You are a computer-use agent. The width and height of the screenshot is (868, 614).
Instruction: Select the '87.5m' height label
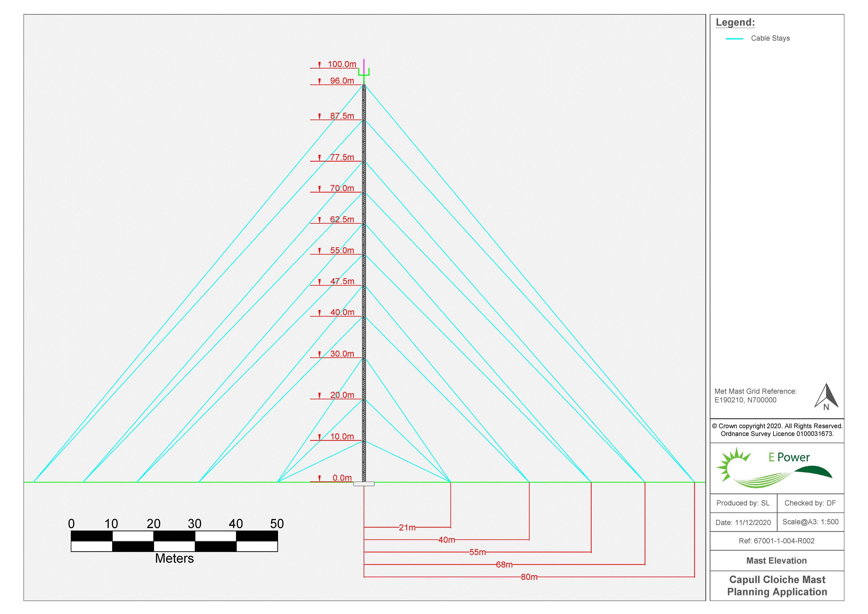point(342,116)
